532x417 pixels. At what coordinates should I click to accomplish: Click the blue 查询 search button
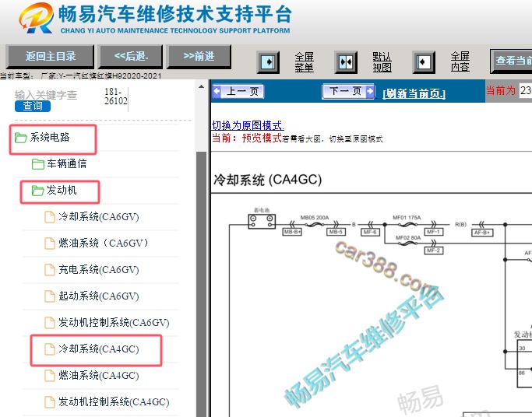pos(33,107)
